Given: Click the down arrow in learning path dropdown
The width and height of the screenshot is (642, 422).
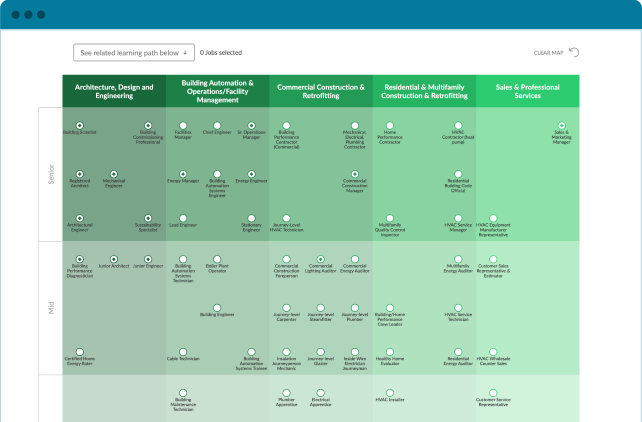Looking at the screenshot, I should (x=184, y=52).
